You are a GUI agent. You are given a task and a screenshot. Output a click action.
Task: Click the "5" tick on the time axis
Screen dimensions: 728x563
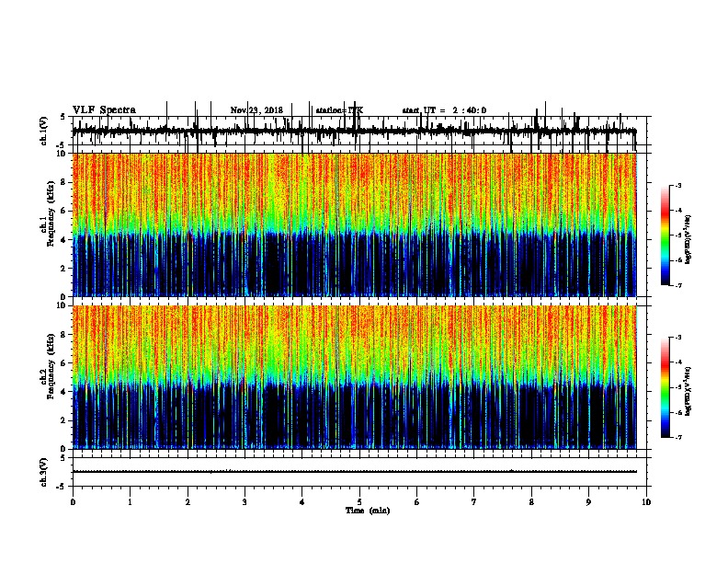[359, 502]
